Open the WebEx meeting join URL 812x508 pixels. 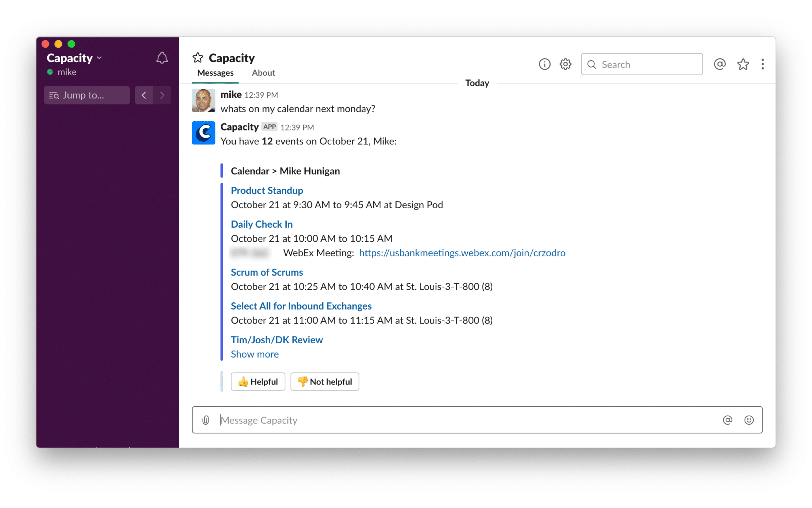462,253
